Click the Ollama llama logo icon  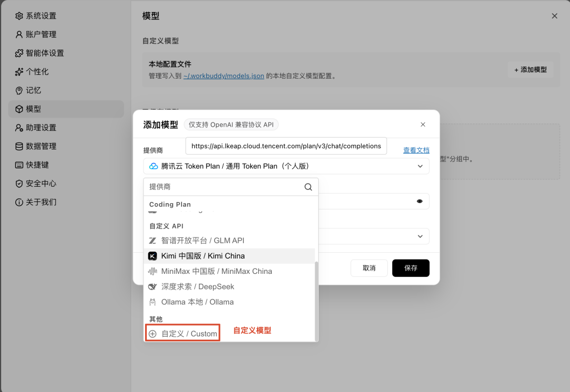click(153, 302)
